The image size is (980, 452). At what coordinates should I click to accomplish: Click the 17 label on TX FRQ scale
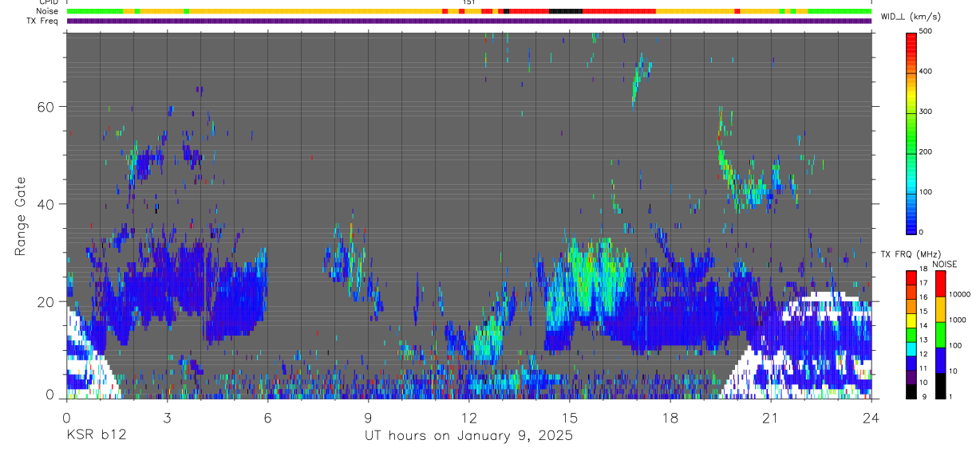(923, 283)
